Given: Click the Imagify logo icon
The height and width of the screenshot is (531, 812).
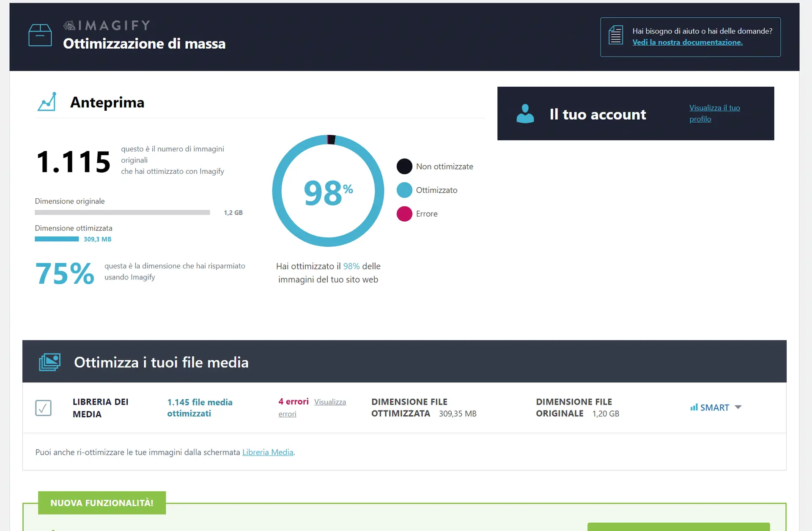Looking at the screenshot, I should [69, 25].
